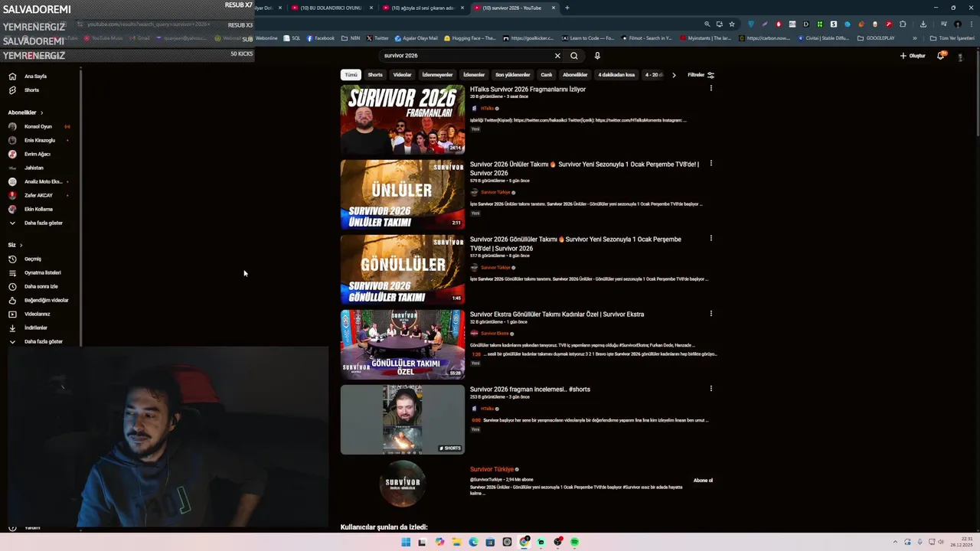The image size is (980, 551).
Task: Open Survivor Ekstra Gönüllüler Takımı Kadınlar Özel title
Action: pyautogui.click(x=557, y=314)
